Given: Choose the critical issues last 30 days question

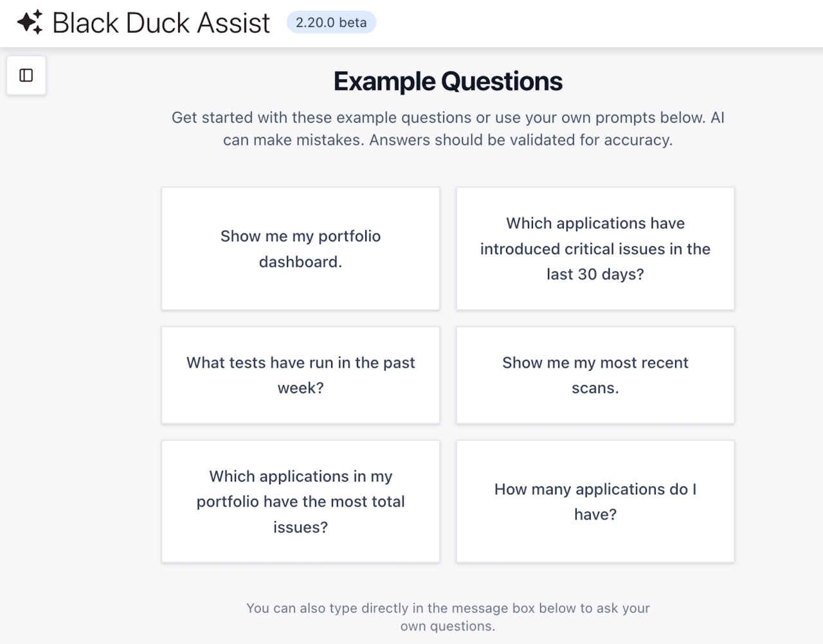Looking at the screenshot, I should (595, 249).
